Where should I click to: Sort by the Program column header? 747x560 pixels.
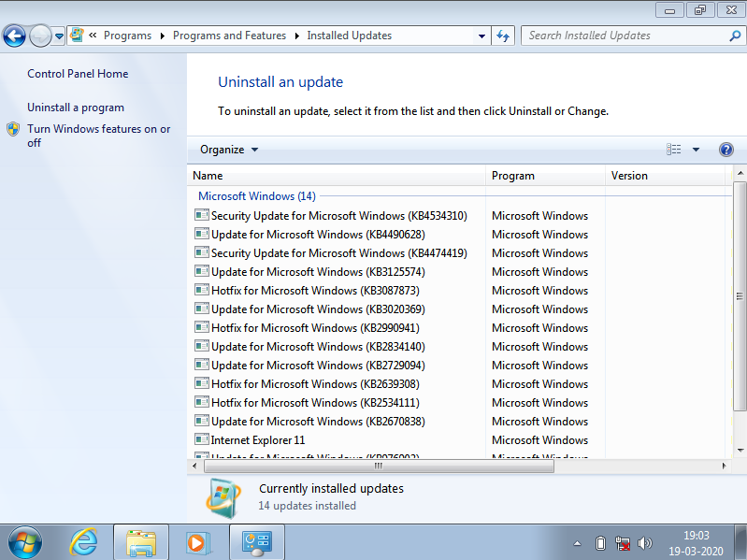[x=545, y=176]
